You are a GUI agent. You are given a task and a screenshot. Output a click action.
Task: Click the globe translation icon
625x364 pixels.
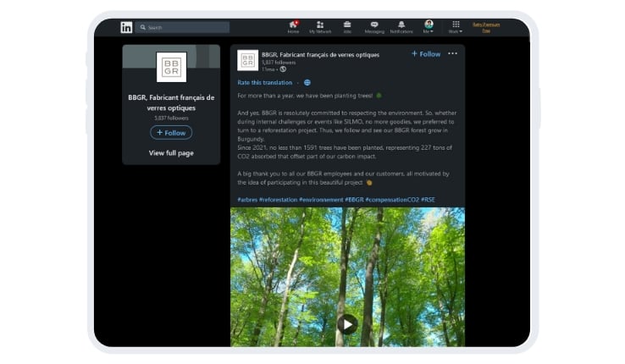click(x=307, y=82)
